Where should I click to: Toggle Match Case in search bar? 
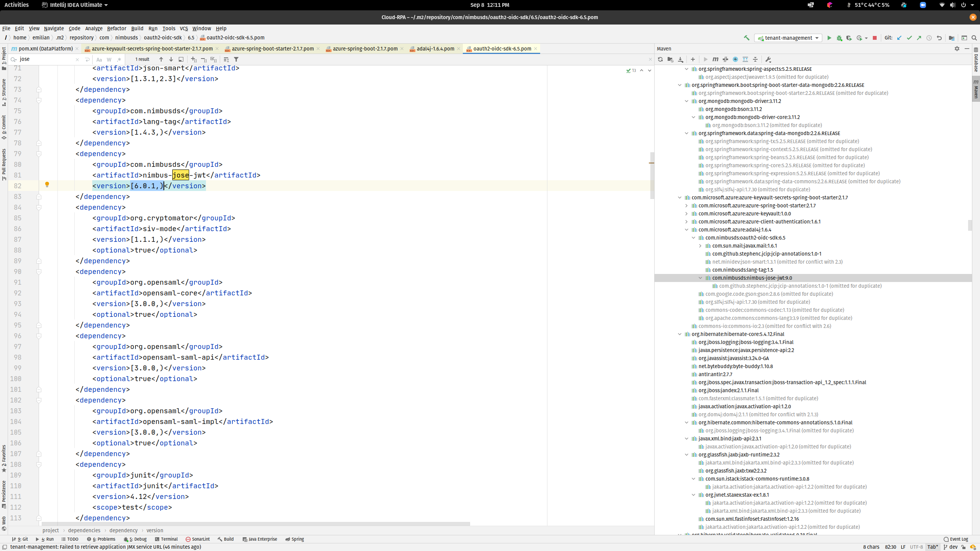click(99, 59)
